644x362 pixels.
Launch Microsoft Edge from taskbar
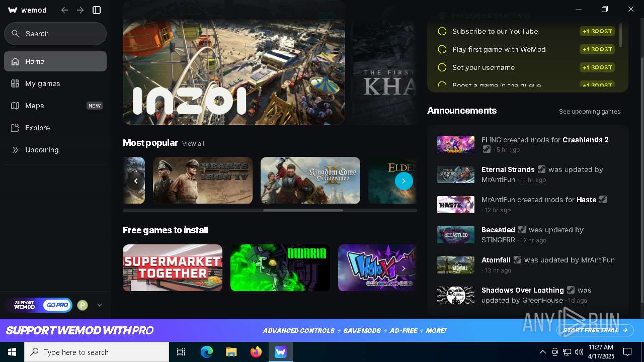tap(207, 352)
